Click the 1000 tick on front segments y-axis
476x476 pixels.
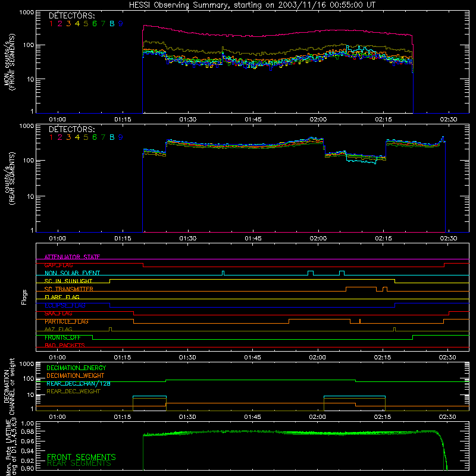click(x=27, y=12)
